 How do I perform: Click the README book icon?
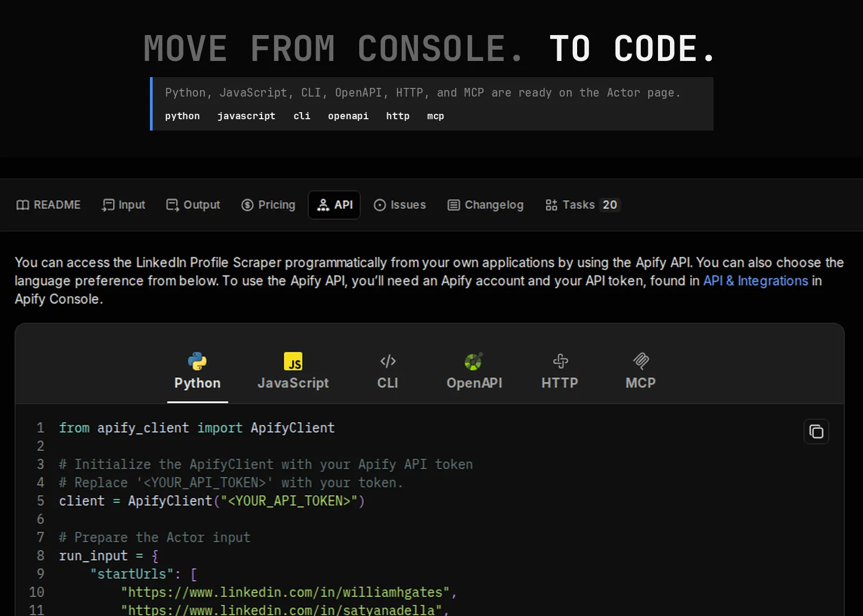pos(23,205)
